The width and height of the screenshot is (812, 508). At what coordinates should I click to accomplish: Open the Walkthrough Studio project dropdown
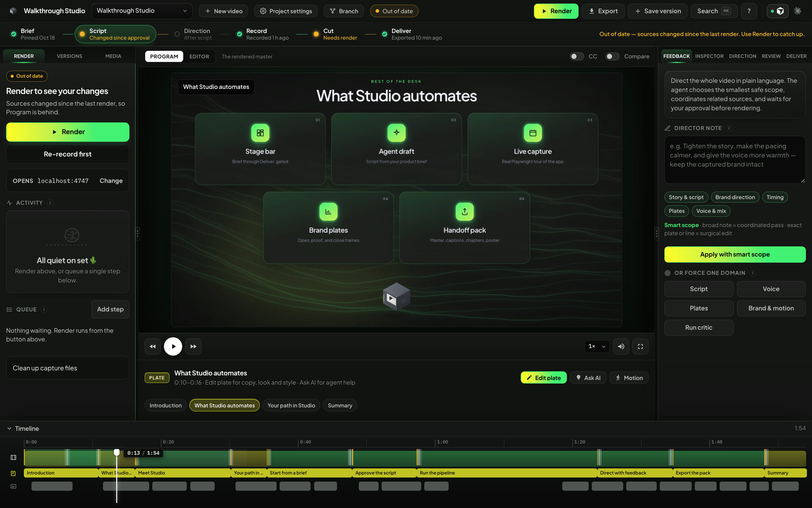click(x=142, y=11)
